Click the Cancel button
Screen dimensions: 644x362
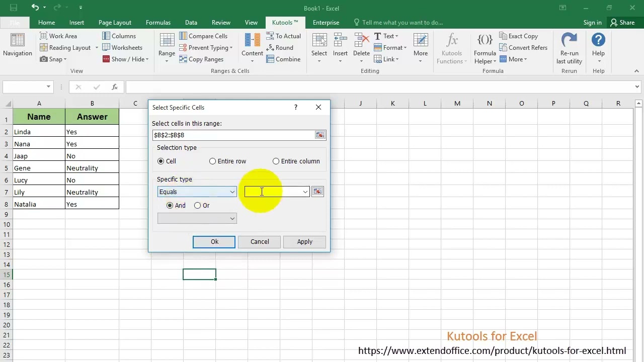pyautogui.click(x=260, y=242)
